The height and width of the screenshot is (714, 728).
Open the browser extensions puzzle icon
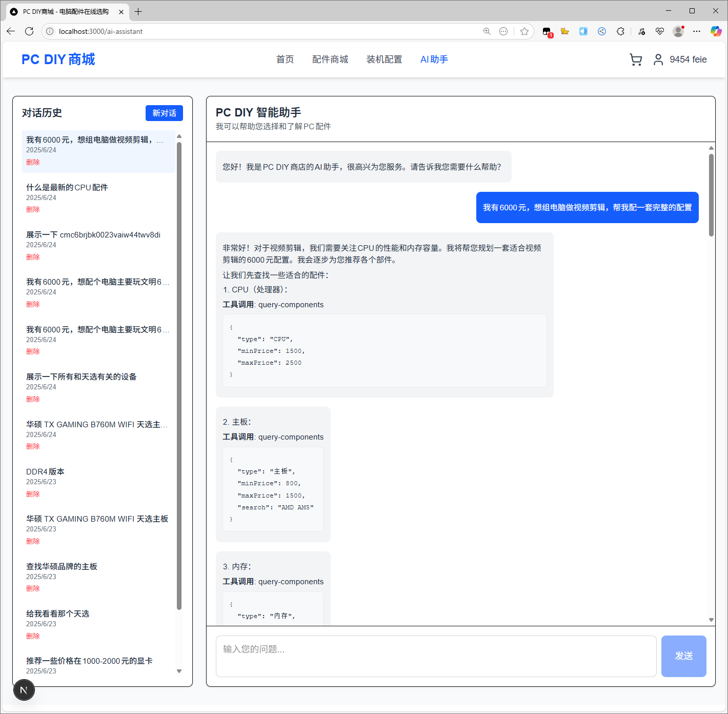(620, 31)
